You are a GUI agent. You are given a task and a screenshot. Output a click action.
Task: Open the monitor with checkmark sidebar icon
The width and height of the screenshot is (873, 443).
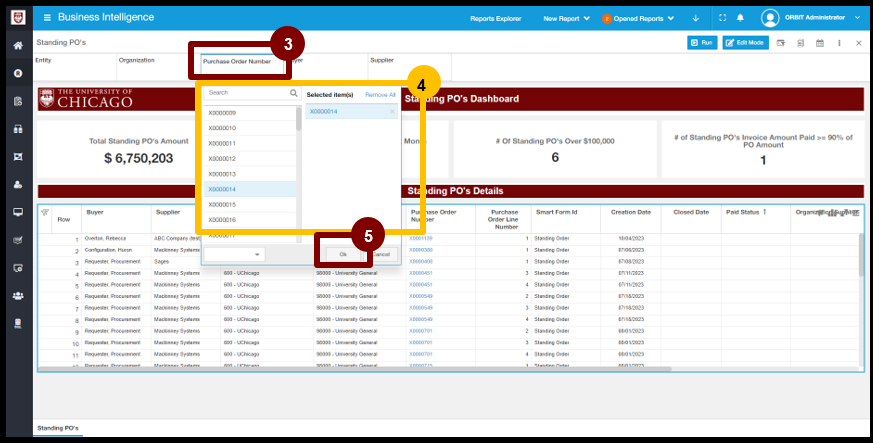18,240
